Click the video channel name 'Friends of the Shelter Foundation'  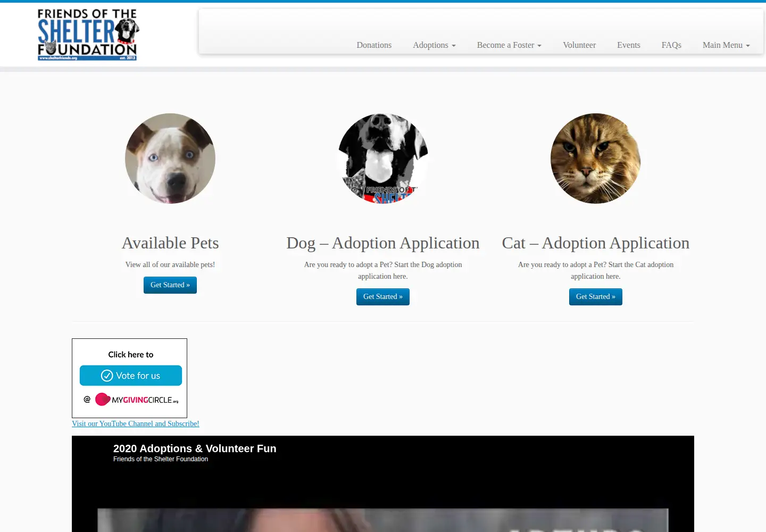pyautogui.click(x=161, y=459)
